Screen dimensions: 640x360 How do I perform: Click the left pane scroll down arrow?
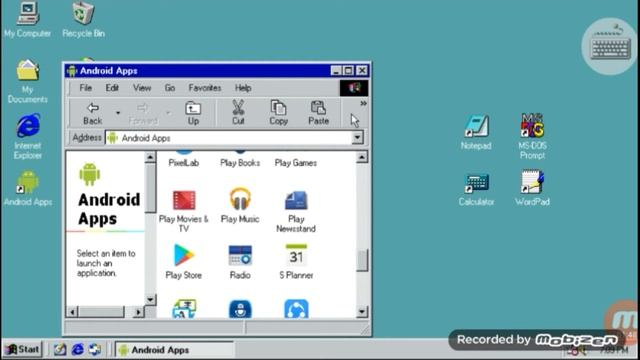150,300
